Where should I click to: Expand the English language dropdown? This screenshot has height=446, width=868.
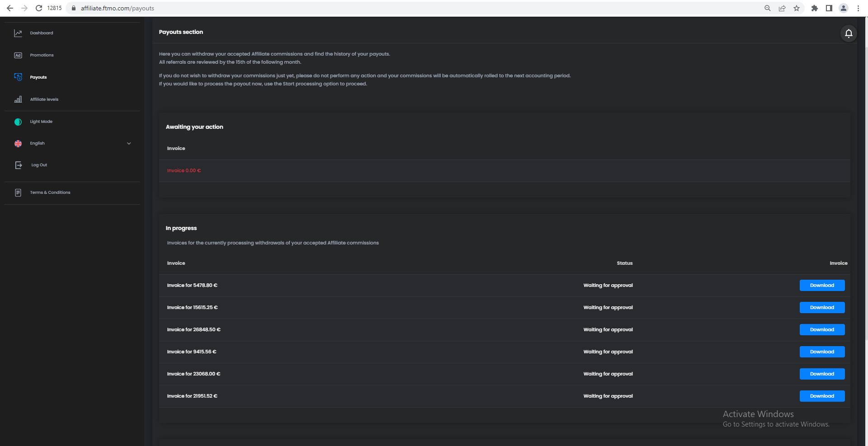129,143
